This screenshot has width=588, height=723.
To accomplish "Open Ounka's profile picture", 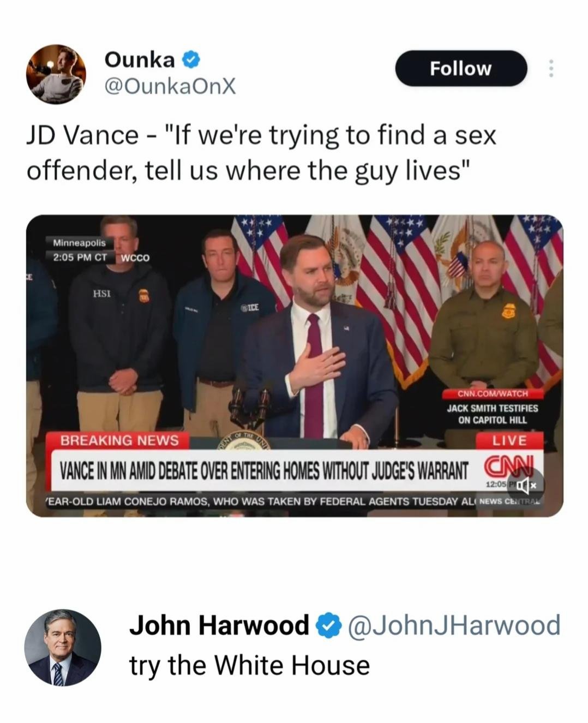I will tap(56, 74).
